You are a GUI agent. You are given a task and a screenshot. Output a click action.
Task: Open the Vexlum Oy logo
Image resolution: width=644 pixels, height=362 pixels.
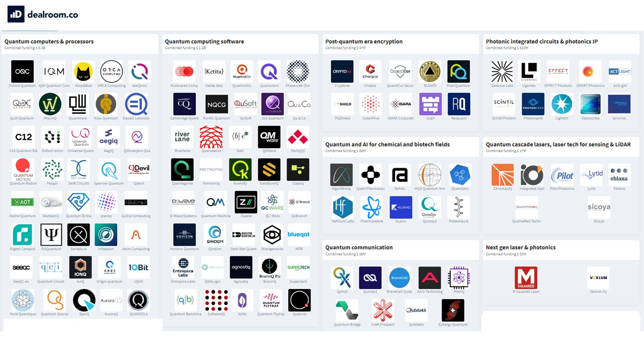pos(598,278)
